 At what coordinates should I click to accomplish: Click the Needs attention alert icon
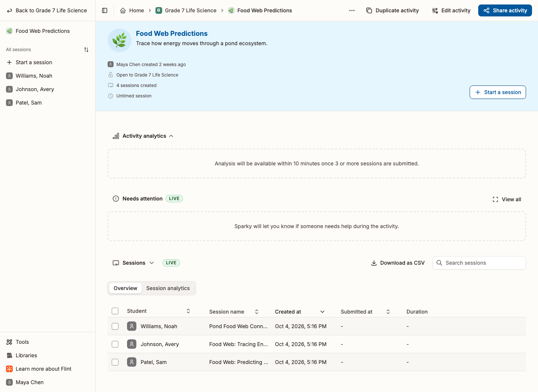pos(116,199)
